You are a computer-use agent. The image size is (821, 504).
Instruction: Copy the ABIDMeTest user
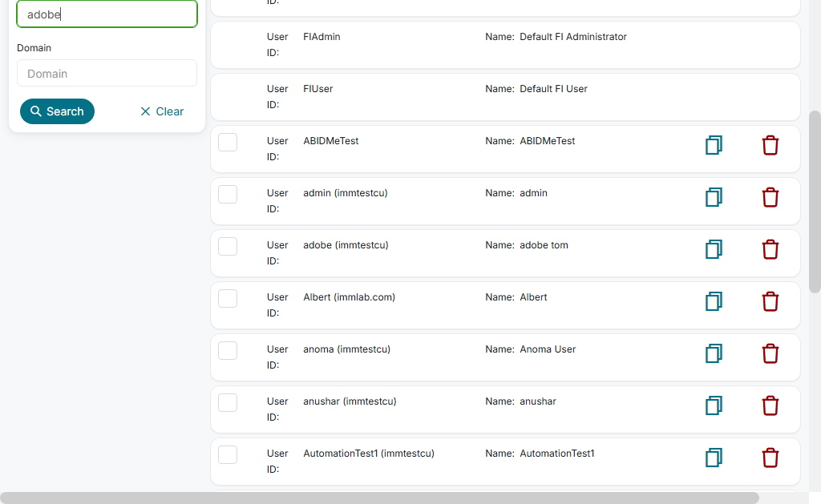click(714, 145)
